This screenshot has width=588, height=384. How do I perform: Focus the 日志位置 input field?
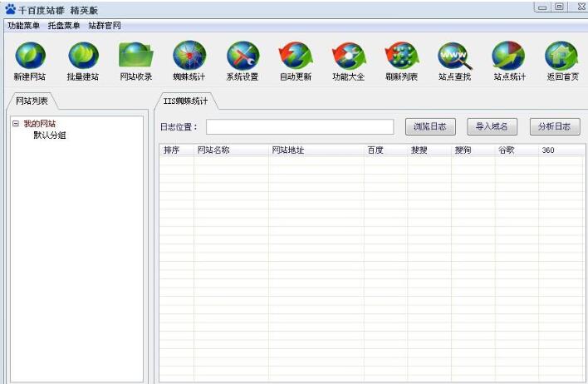pos(300,127)
